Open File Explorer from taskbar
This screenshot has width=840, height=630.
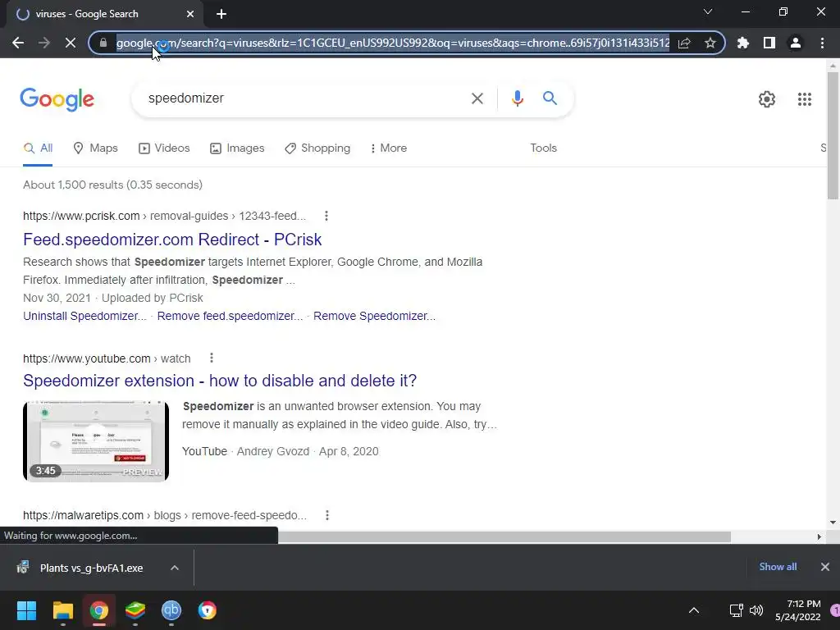click(x=62, y=610)
